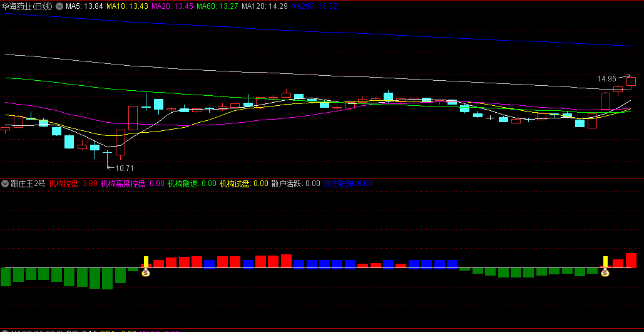Image resolution: width=644 pixels, height=332 pixels.
Task: Click the 10.71 low price label
Action: 125,168
